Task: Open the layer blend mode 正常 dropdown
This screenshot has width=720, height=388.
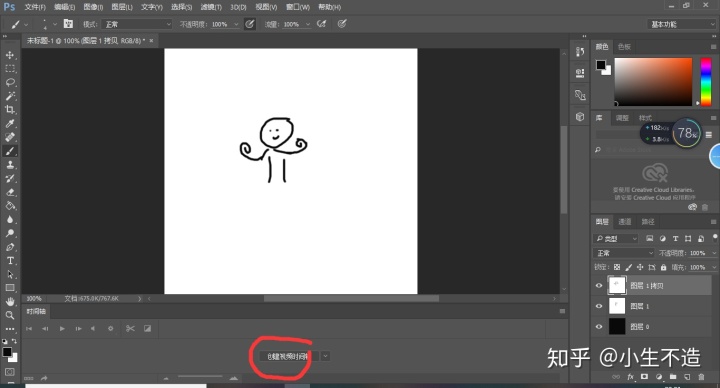Action: pos(624,253)
